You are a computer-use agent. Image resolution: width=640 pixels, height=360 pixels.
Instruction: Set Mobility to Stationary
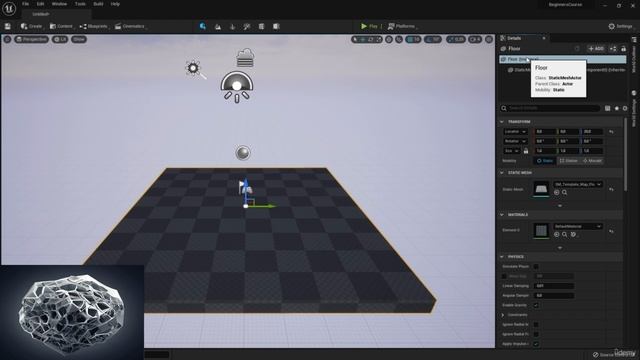point(569,161)
